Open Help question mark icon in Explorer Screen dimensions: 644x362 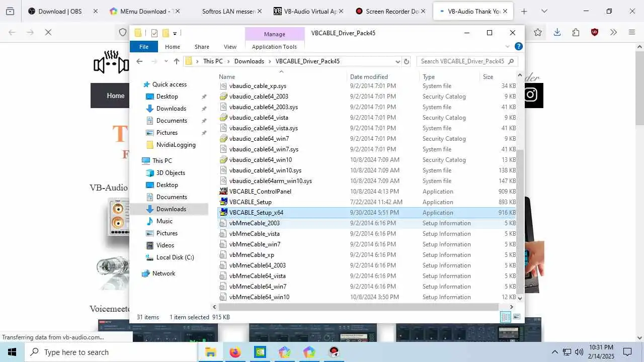pyautogui.click(x=518, y=46)
